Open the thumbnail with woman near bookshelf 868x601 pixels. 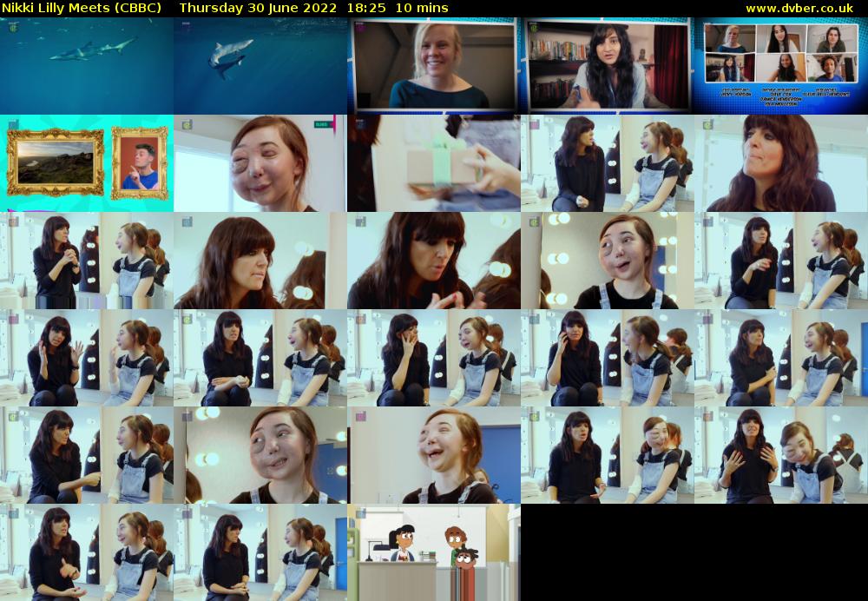point(608,66)
